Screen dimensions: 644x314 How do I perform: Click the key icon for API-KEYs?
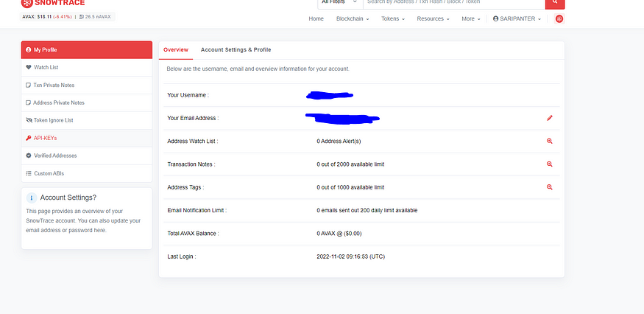[x=29, y=139]
